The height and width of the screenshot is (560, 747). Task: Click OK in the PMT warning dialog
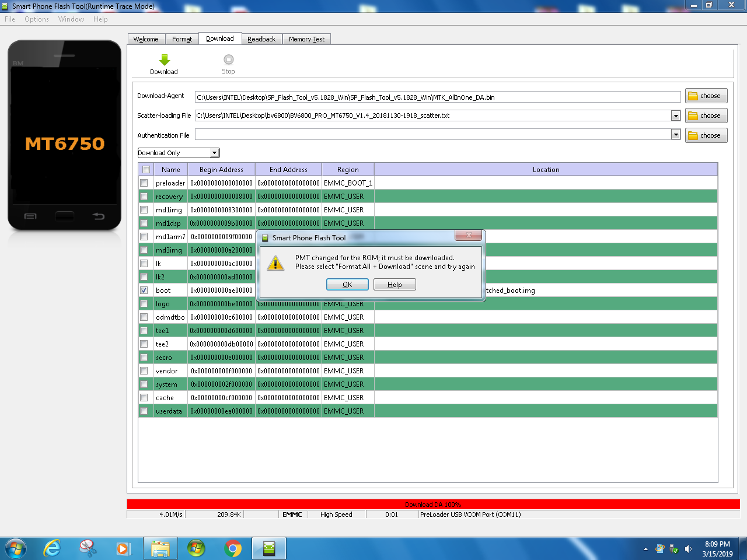[347, 285]
